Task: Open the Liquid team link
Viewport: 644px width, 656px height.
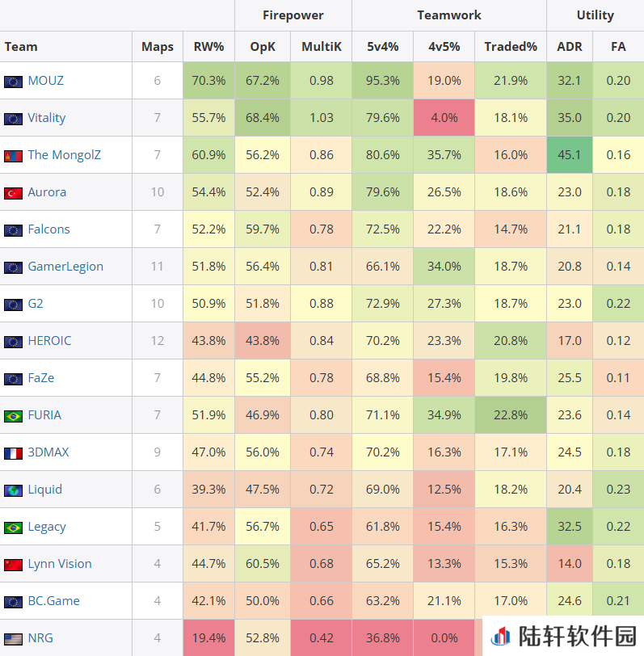Action: (x=44, y=490)
